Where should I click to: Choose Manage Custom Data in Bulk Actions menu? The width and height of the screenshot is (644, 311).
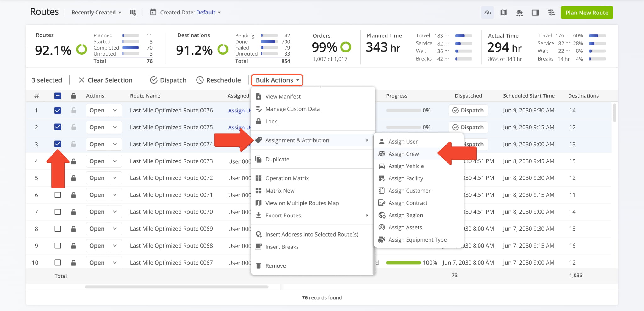(292, 109)
